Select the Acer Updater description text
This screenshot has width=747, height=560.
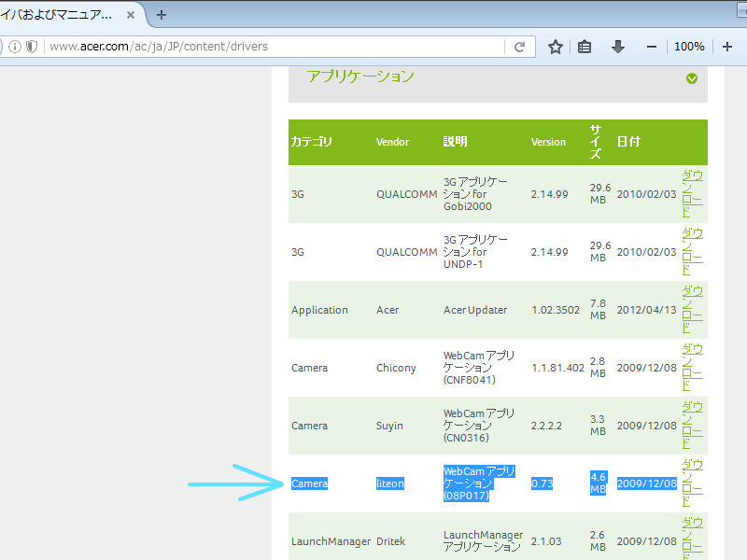pyautogui.click(x=475, y=310)
